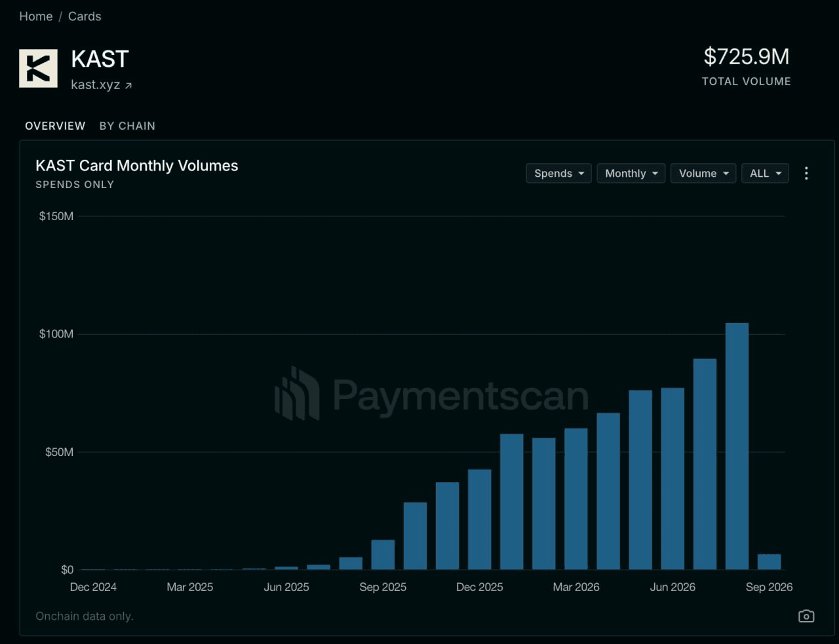Switch to the BY CHAIN tab
839x644 pixels.
pyautogui.click(x=127, y=126)
